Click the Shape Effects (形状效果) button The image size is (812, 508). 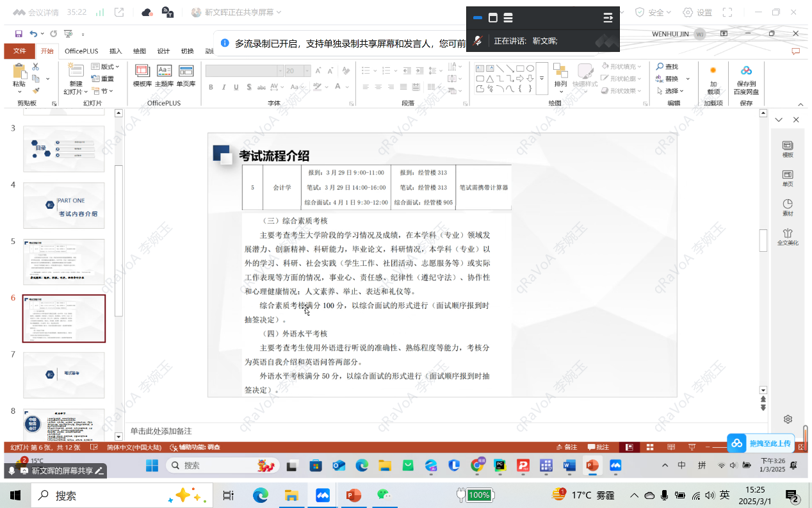coord(621,91)
